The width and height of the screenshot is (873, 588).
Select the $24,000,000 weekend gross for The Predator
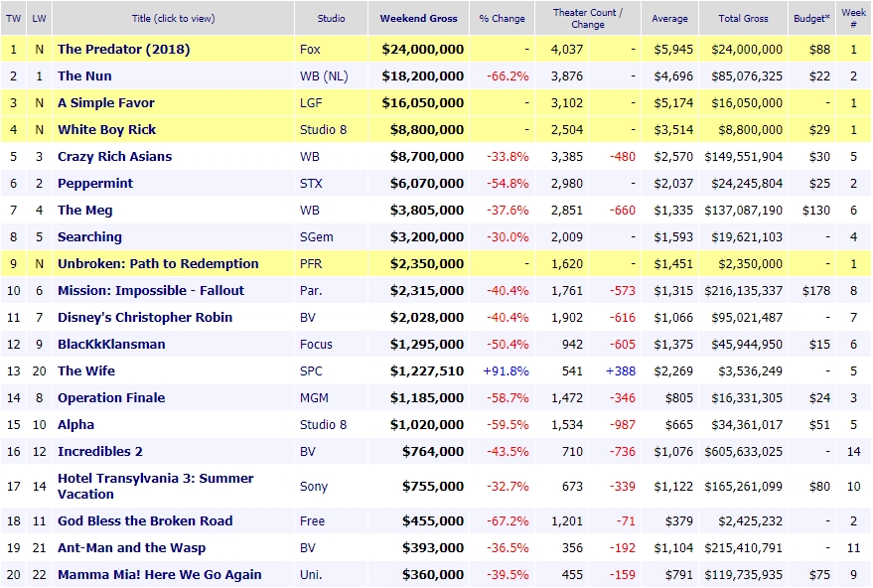[422, 49]
